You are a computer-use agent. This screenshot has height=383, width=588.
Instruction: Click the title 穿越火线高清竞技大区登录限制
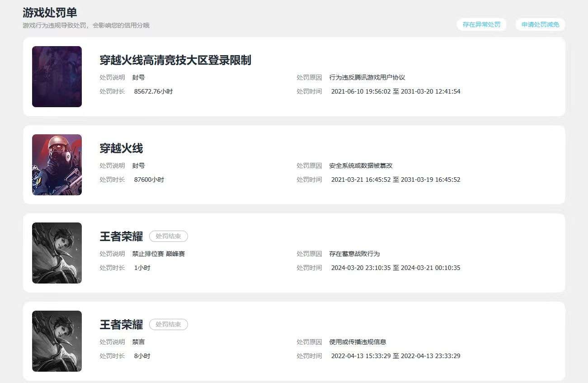tap(175, 60)
